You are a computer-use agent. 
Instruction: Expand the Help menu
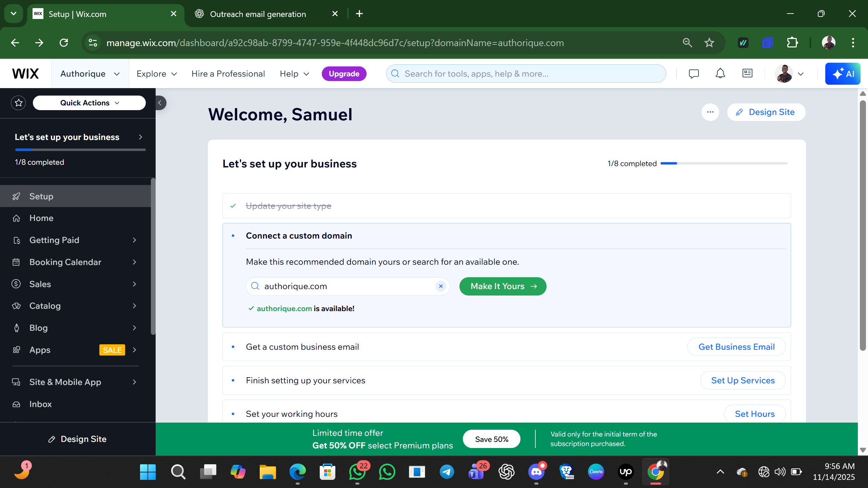tap(294, 74)
